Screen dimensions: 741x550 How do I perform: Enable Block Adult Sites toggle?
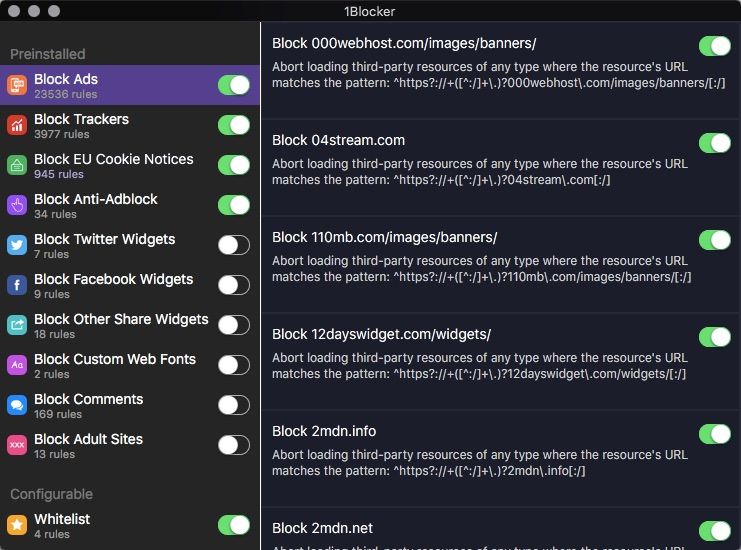click(234, 445)
